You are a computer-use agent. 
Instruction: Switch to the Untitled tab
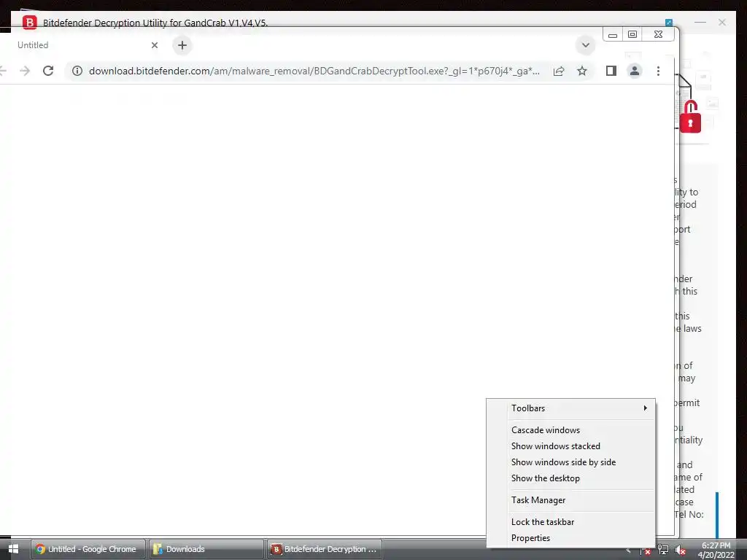81,45
